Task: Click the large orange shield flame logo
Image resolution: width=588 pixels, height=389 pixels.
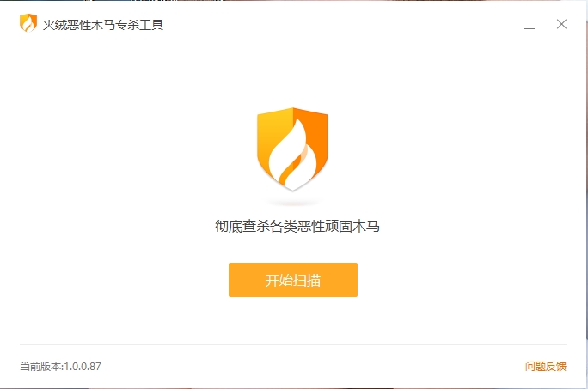Action: tap(292, 149)
